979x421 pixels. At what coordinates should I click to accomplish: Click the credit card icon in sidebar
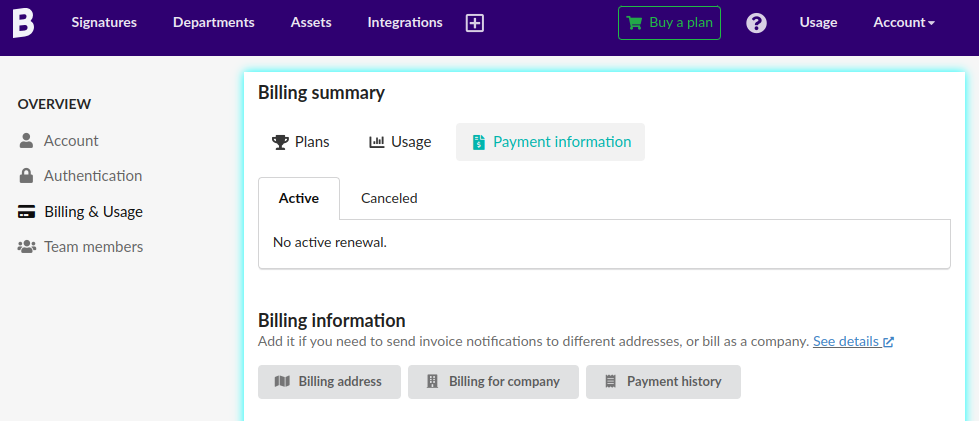(x=27, y=212)
